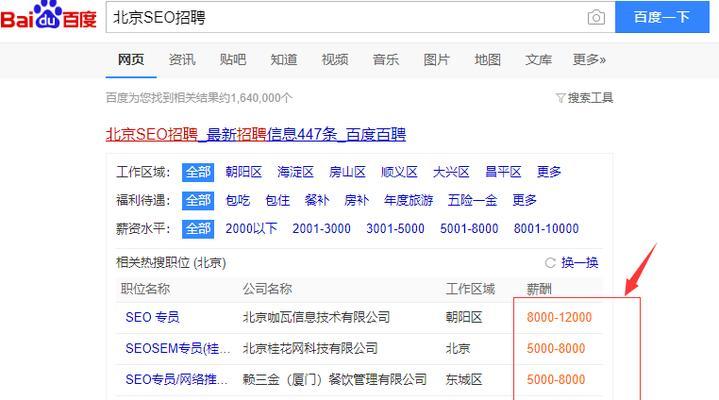Image resolution: width=719 pixels, height=400 pixels.
Task: Filter work area by 房山区
Action: click(x=347, y=172)
